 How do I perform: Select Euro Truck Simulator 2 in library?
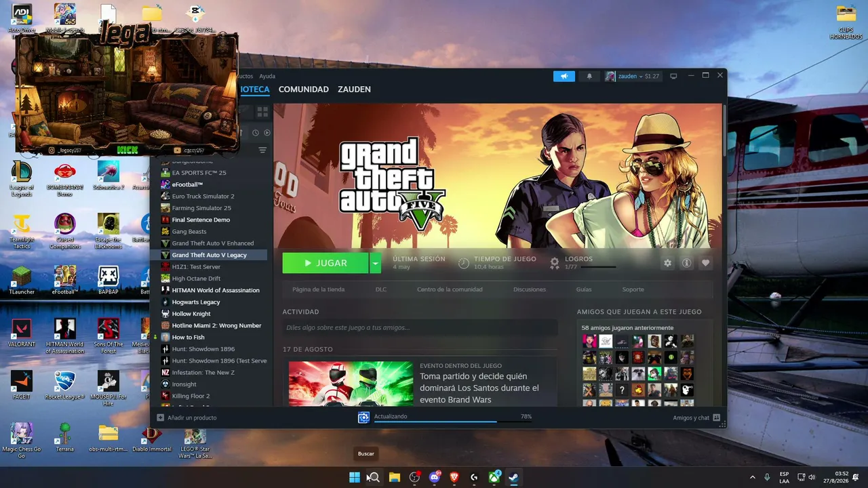click(203, 197)
